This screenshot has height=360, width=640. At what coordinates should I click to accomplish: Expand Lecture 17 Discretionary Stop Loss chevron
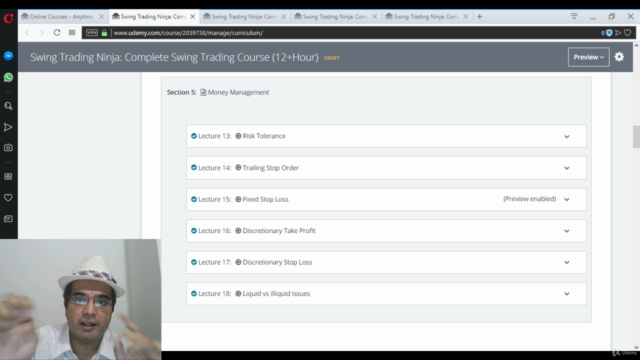coord(567,262)
